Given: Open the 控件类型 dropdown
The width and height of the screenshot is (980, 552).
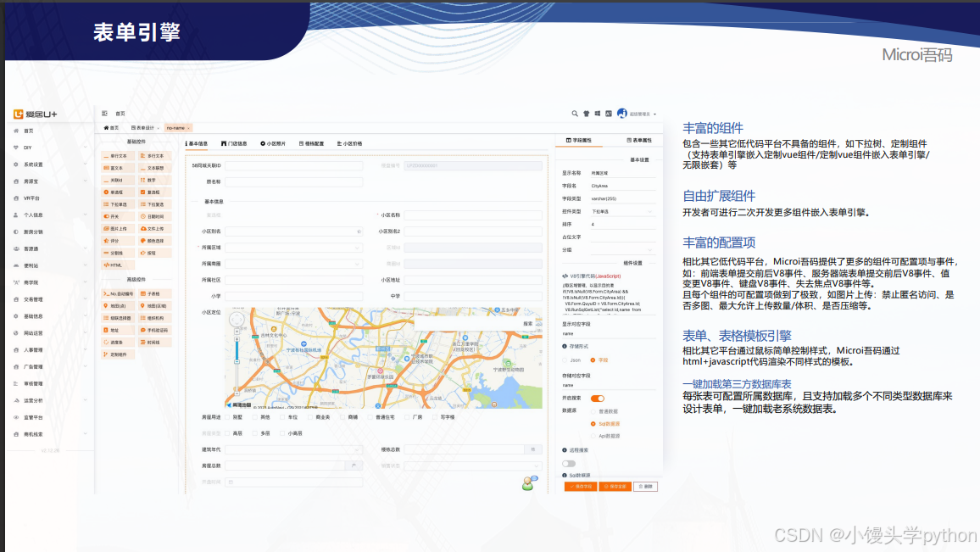Looking at the screenshot, I should point(622,211).
